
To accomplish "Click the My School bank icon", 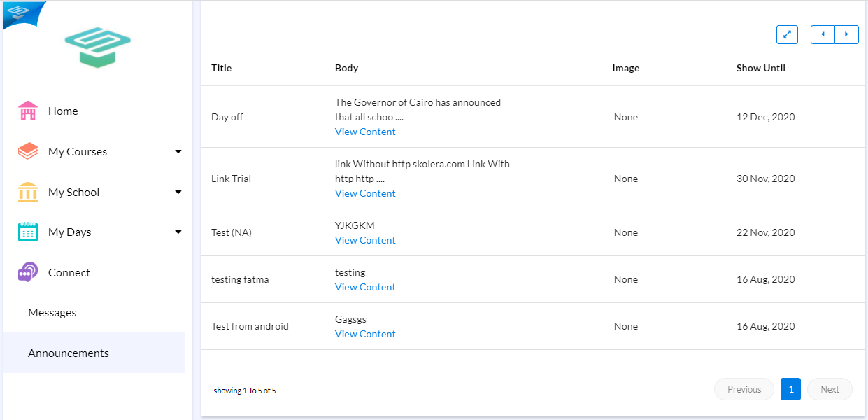I will tap(28, 192).
